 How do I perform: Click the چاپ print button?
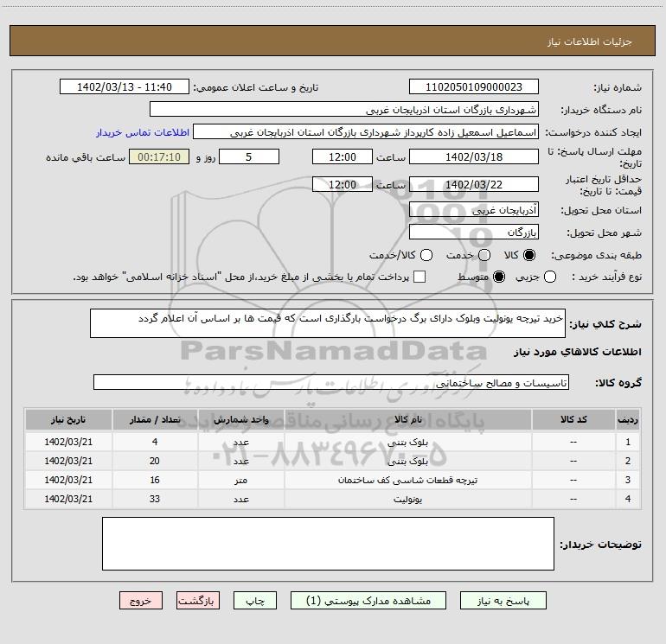[255, 601]
